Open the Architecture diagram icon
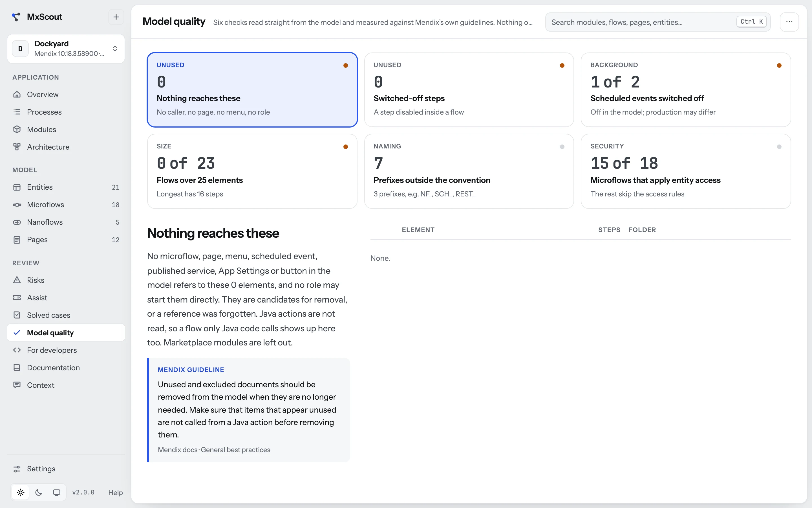812x508 pixels. coord(17,147)
